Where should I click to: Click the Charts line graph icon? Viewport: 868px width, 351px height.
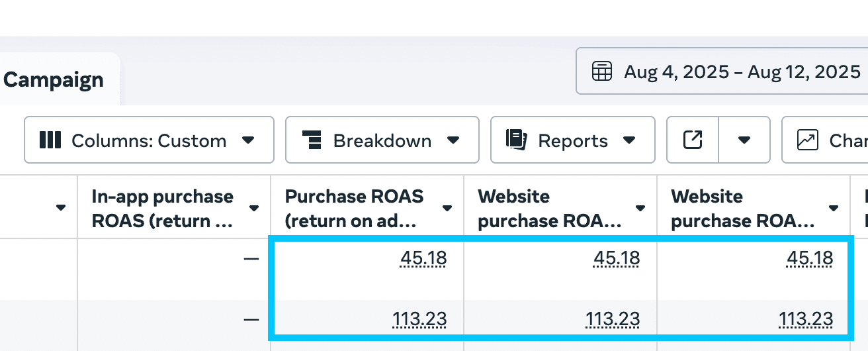pos(807,140)
